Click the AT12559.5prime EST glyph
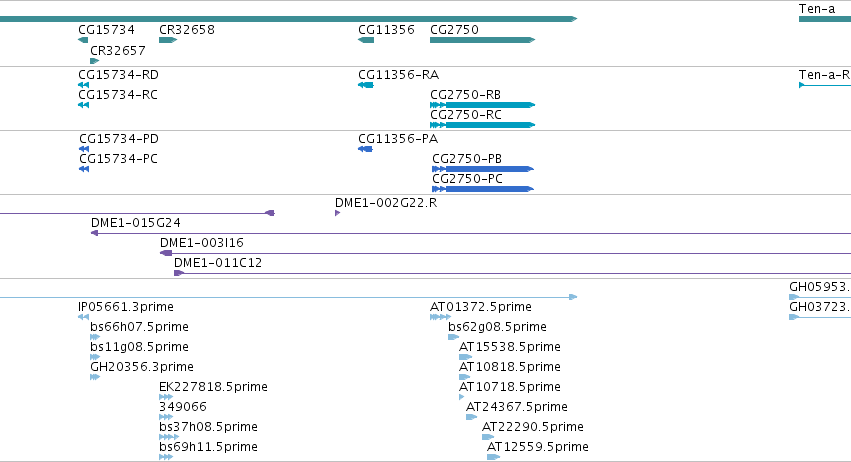Viewport: 851px width, 462px height. pos(493,457)
